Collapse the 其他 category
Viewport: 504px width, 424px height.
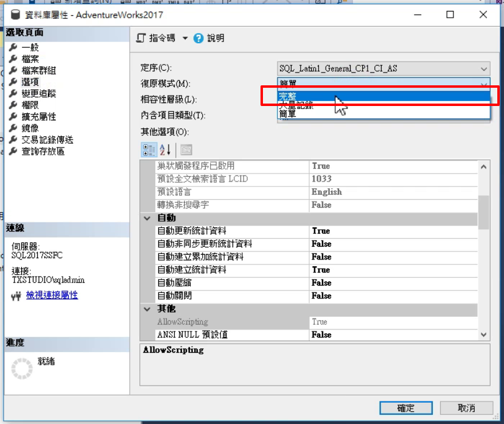pos(147,309)
